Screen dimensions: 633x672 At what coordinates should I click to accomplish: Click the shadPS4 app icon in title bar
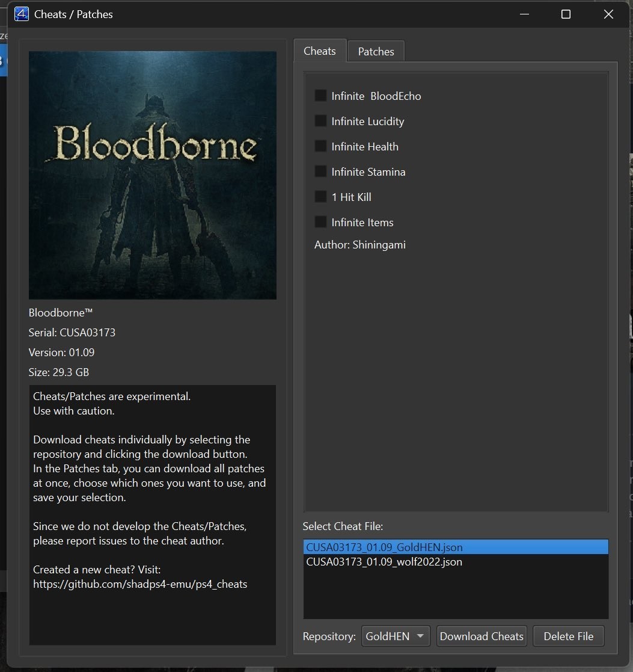(21, 14)
